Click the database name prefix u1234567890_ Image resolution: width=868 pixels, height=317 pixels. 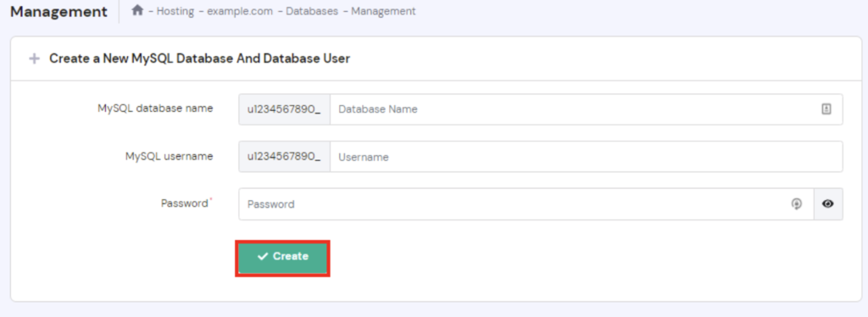(284, 109)
